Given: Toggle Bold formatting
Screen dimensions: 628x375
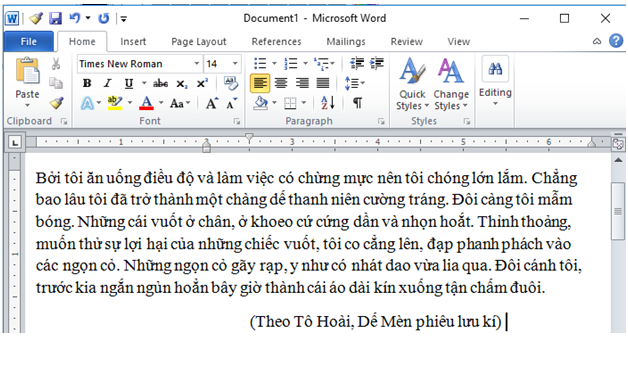Looking at the screenshot, I should pos(87,83).
